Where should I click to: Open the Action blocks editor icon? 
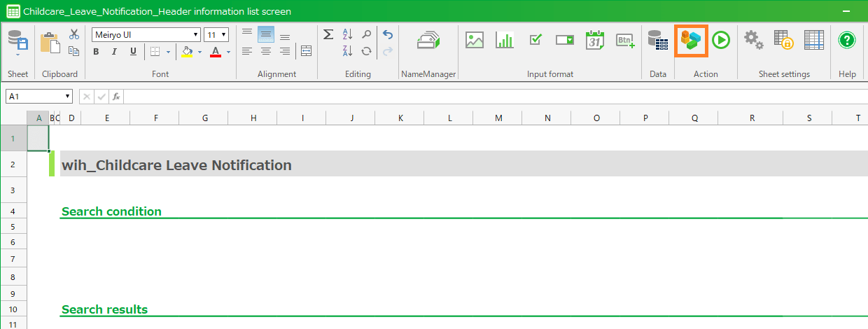pyautogui.click(x=691, y=41)
